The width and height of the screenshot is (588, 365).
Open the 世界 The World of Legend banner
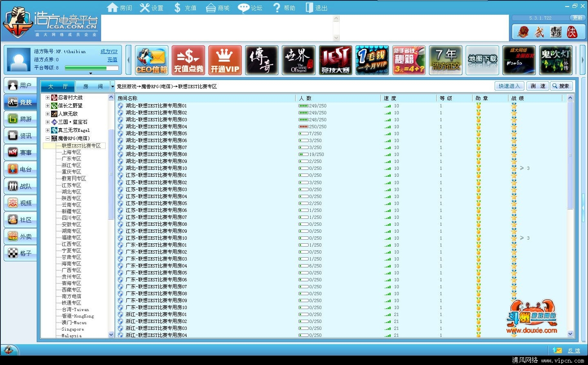(298, 60)
